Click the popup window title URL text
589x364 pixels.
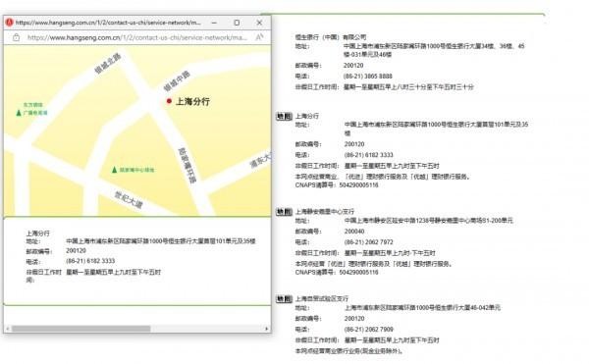point(108,23)
